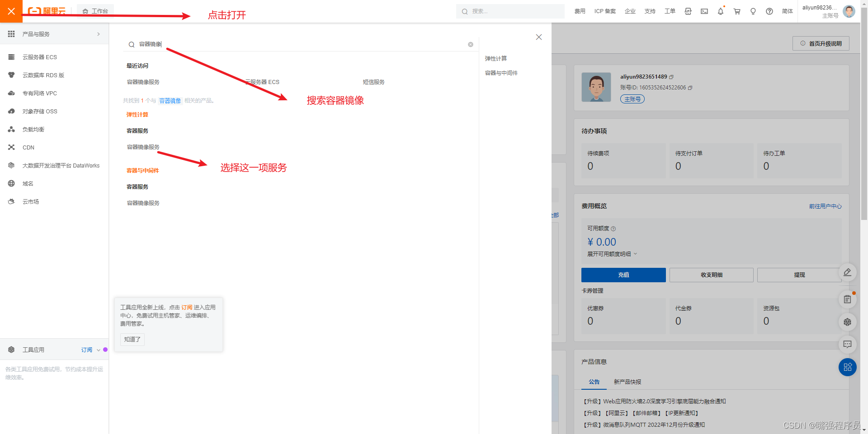Open the help question mark icon

point(769,11)
